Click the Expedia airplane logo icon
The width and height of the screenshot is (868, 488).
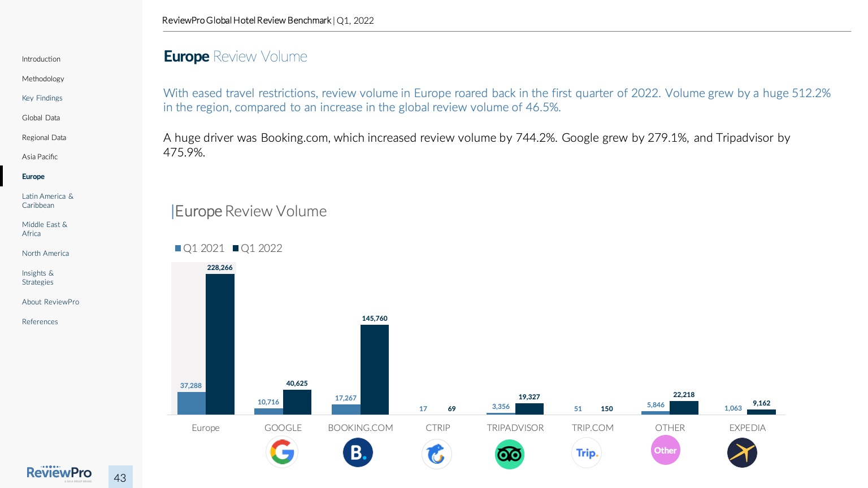tap(742, 453)
